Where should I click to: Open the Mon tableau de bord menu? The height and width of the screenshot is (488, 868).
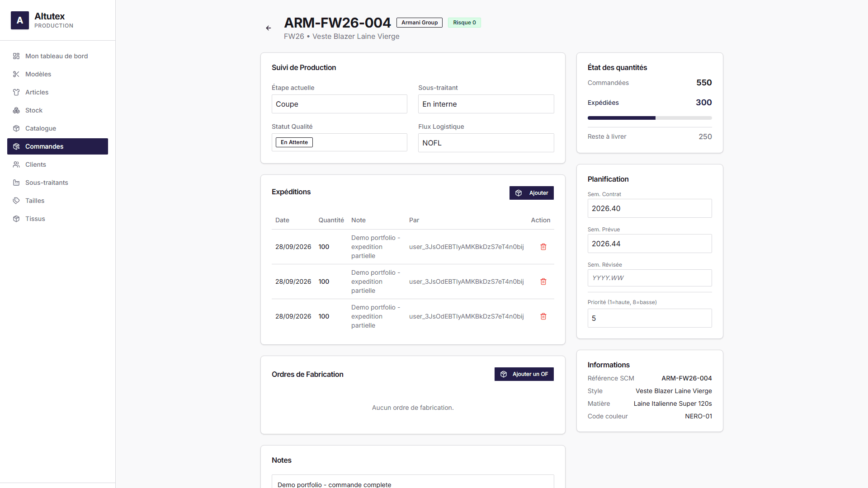pyautogui.click(x=57, y=56)
